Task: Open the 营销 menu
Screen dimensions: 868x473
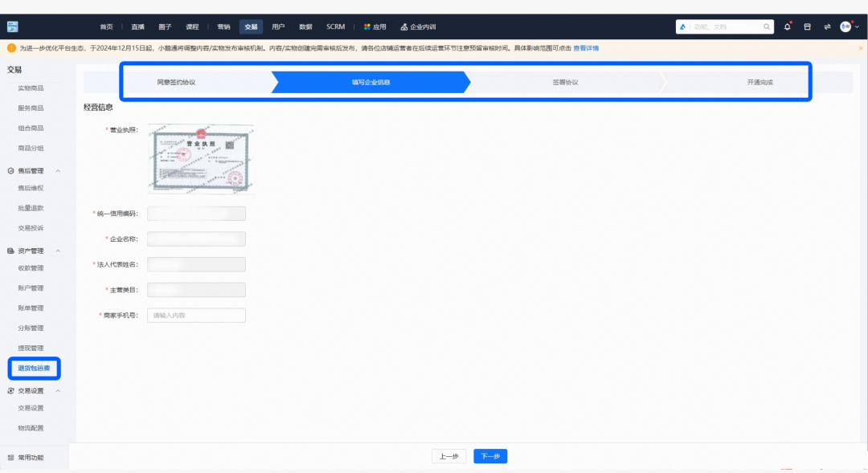Action: [x=223, y=27]
